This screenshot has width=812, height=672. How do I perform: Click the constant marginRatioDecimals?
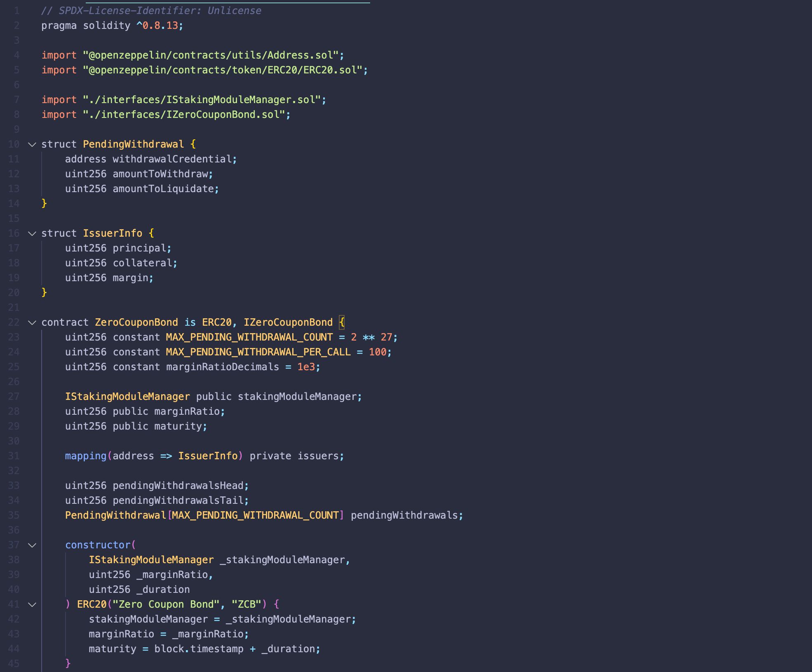click(x=223, y=367)
